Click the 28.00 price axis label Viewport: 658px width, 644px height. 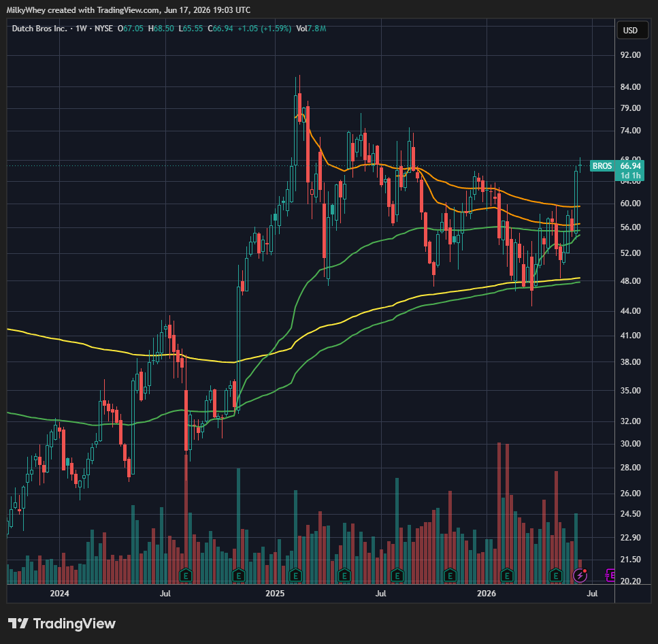[630, 468]
